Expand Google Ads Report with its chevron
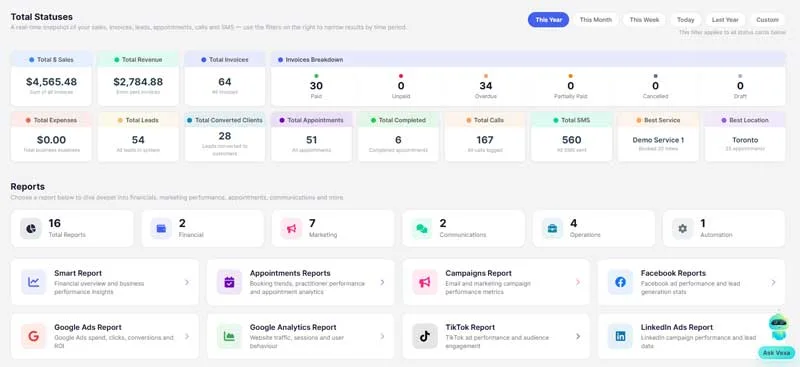This screenshot has height=367, width=800. (x=187, y=336)
